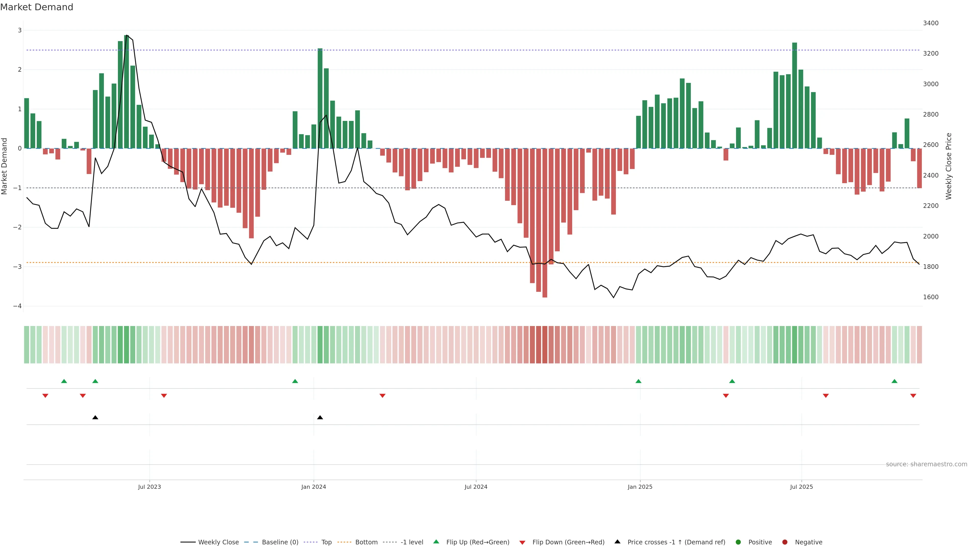Screen dimensions: 980x551
Task: Click the black triangle Price crosses legend icon
Action: [x=617, y=542]
